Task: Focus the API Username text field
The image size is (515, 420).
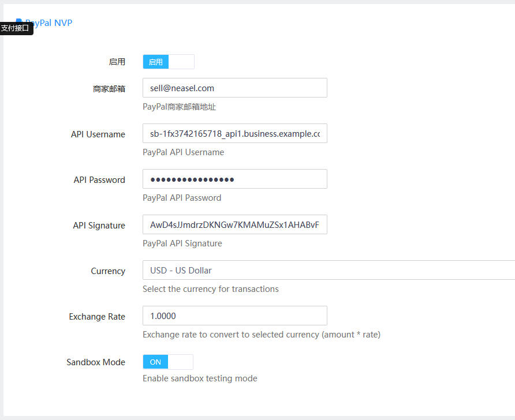Action: click(234, 133)
